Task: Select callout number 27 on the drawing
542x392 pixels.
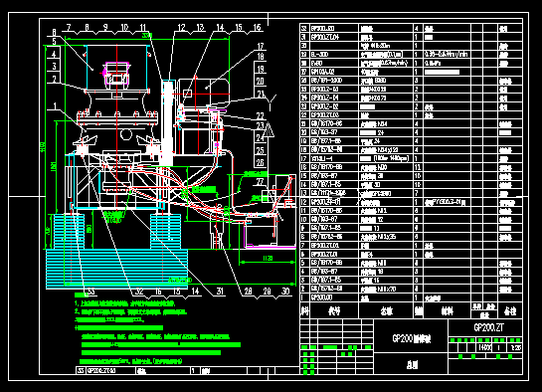Action: point(261,181)
